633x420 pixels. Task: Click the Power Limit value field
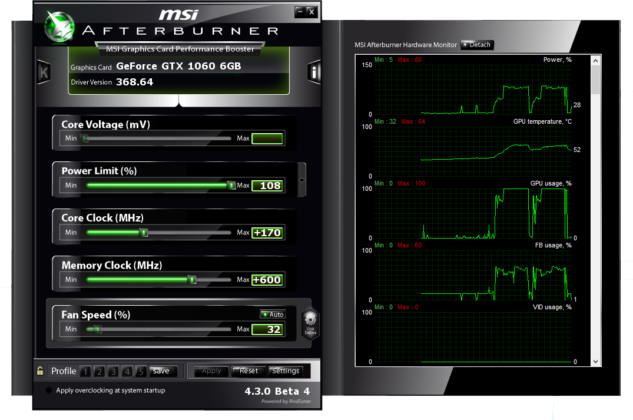(267, 185)
